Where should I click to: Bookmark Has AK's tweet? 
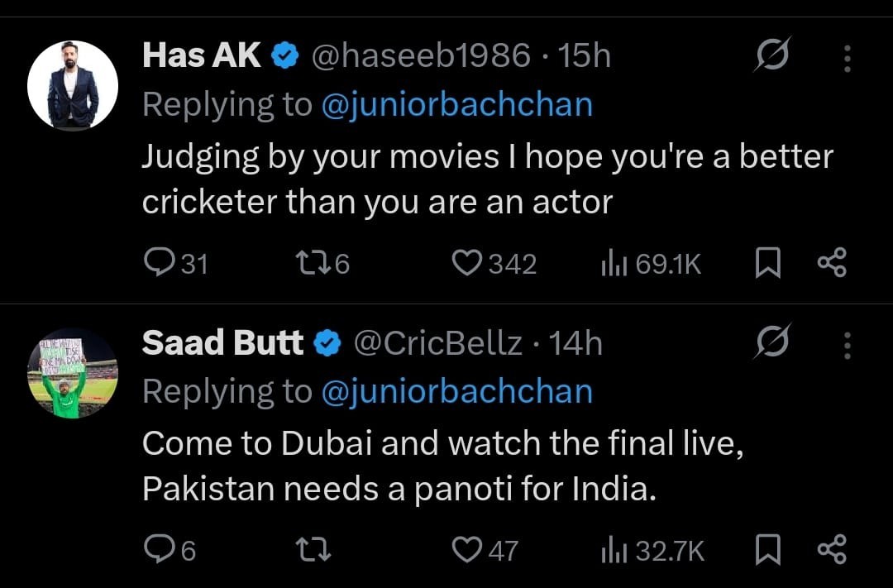(769, 264)
